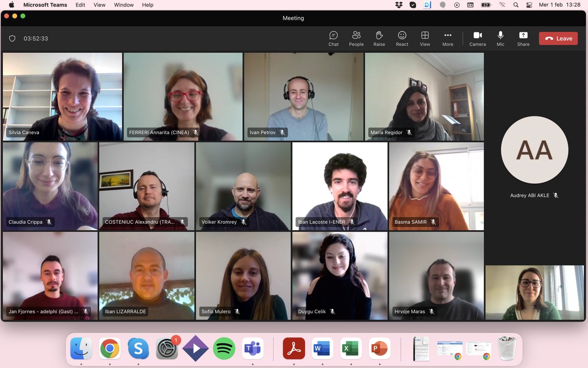Open the Chat panel
Viewport: 588px width, 368px height.
tap(333, 38)
